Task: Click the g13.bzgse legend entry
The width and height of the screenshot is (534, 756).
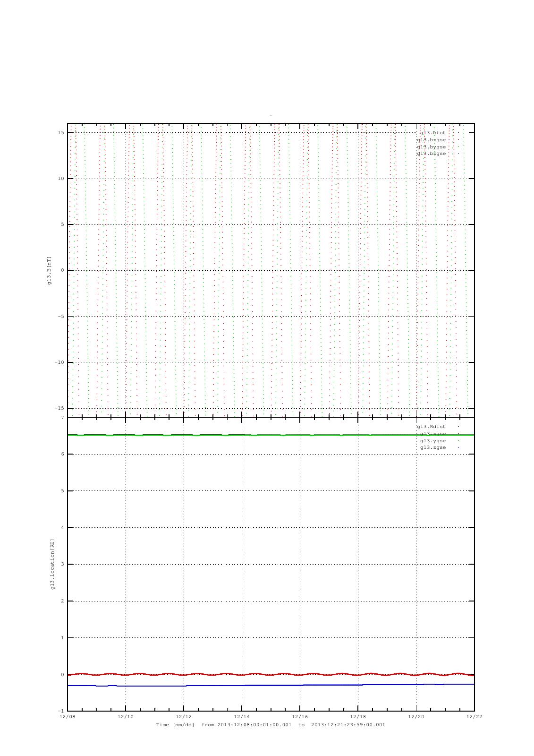Action: (x=432, y=154)
